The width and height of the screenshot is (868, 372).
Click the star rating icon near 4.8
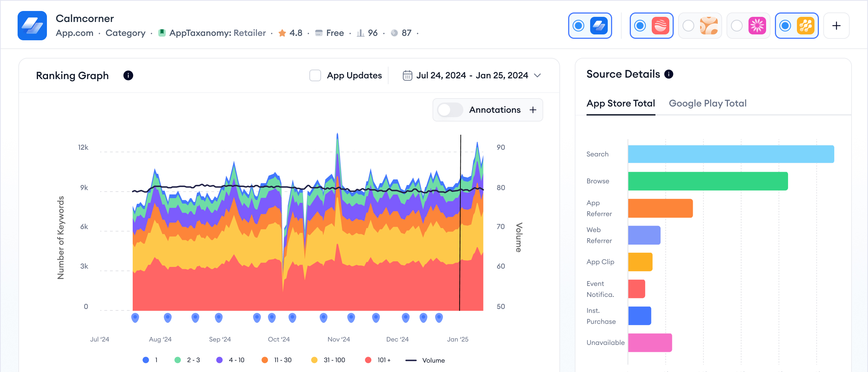click(282, 33)
